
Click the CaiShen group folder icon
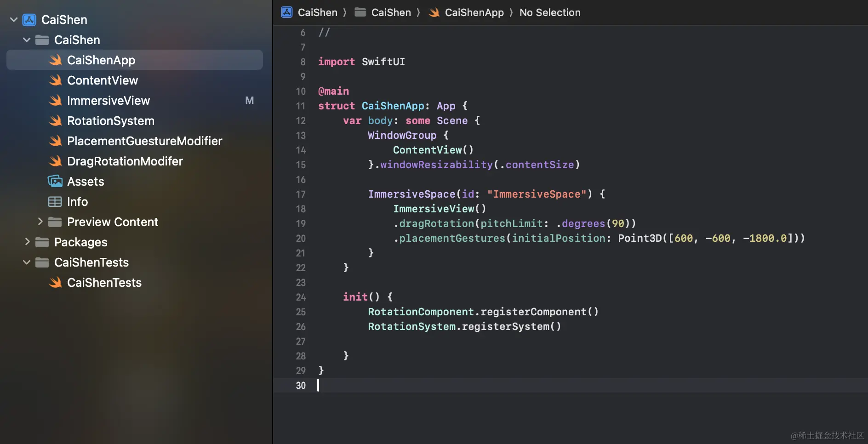point(42,40)
